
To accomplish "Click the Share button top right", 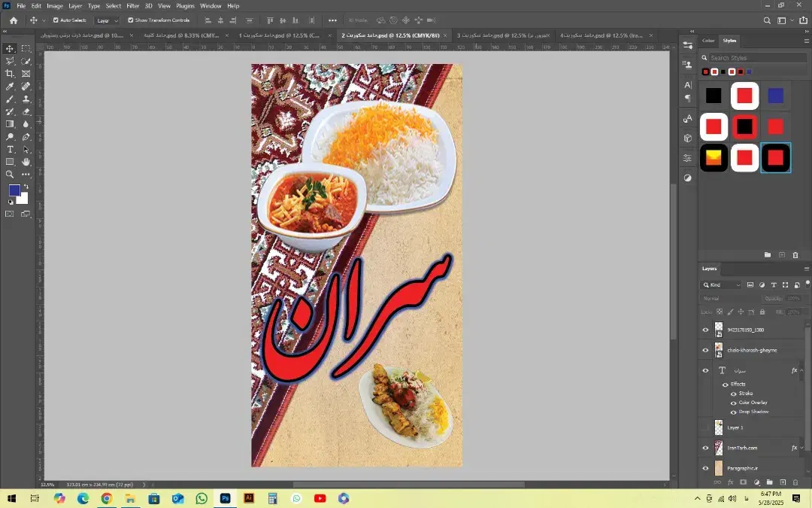I will tap(803, 20).
